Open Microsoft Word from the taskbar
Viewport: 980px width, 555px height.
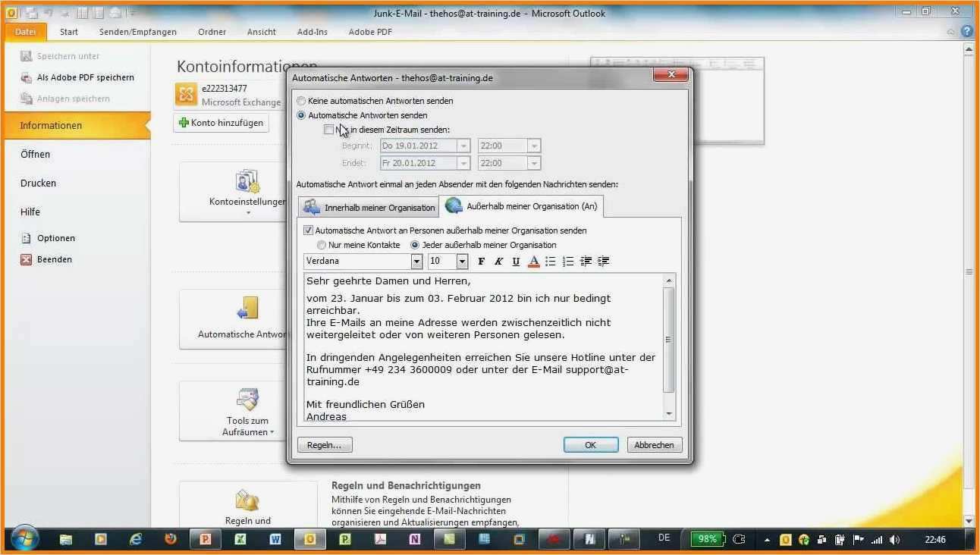pos(275,539)
